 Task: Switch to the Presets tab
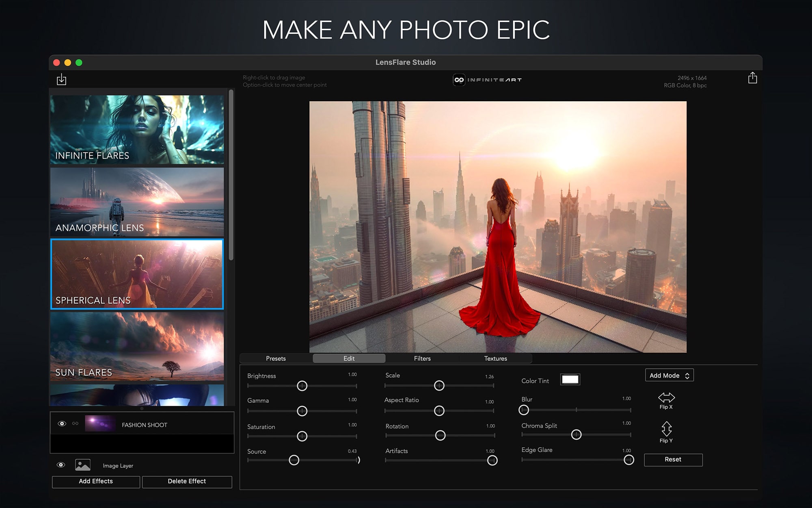click(x=276, y=358)
